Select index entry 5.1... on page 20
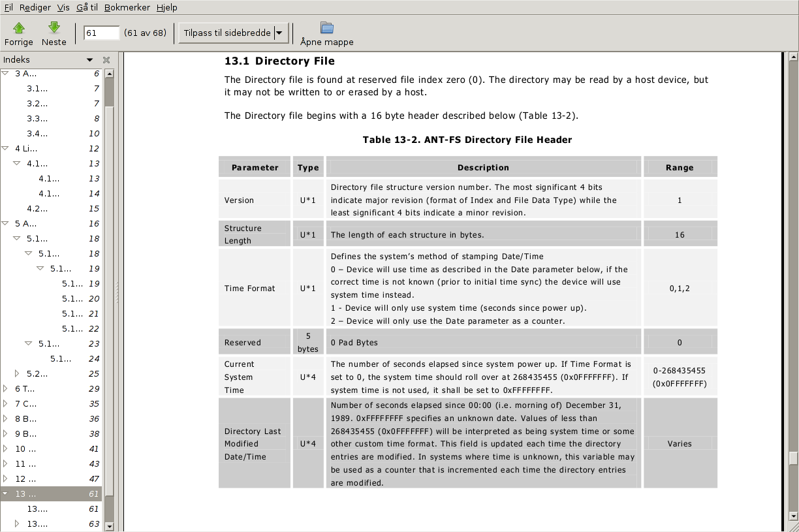Image resolution: width=799 pixels, height=532 pixels. click(51, 298)
